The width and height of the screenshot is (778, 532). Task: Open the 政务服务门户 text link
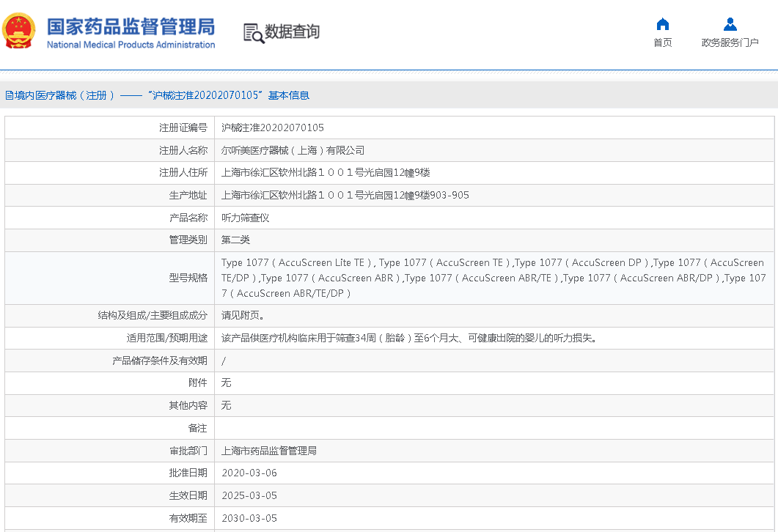[x=730, y=43]
